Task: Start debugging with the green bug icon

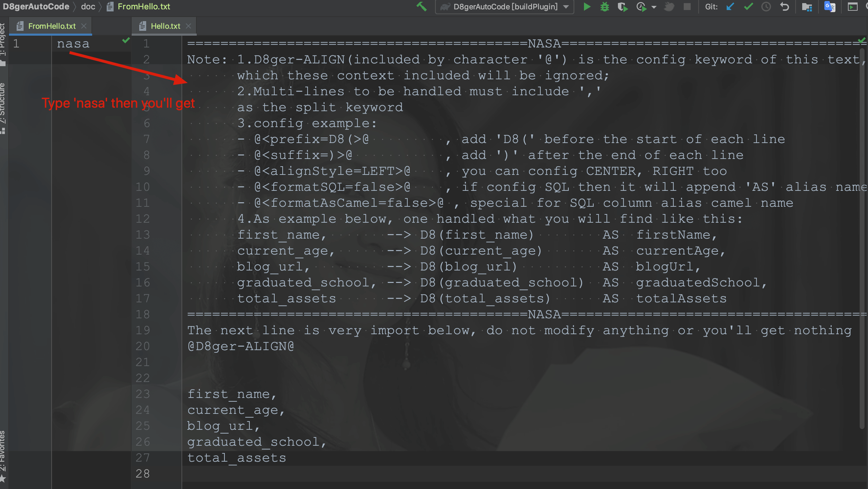Action: pyautogui.click(x=604, y=7)
